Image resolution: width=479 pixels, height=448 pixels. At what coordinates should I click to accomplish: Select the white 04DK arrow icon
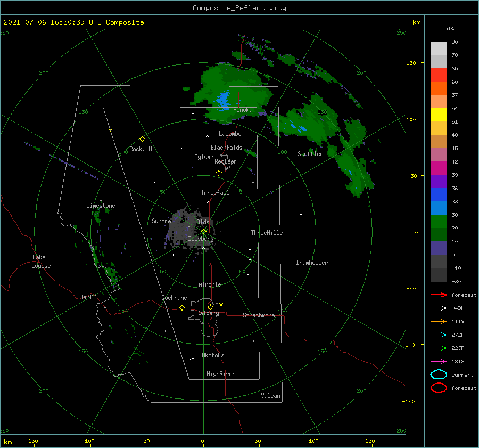[x=439, y=308]
